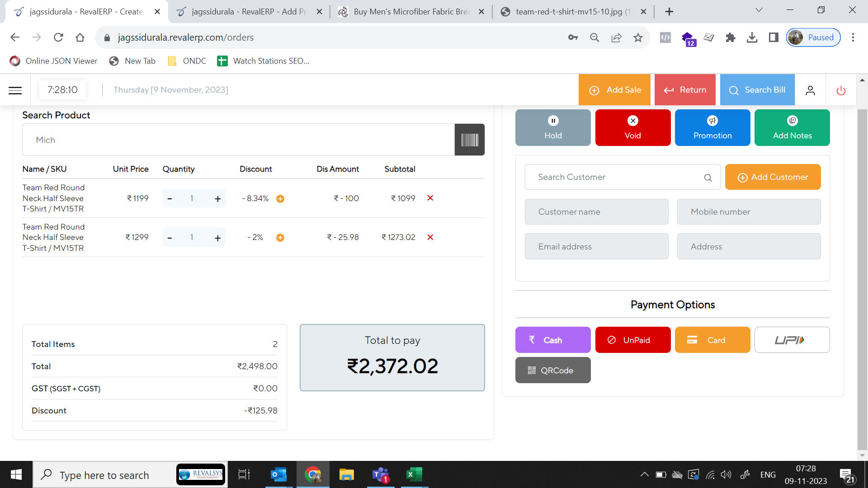Increase quantity of the ₹1199 item
868x488 pixels.
point(217,199)
